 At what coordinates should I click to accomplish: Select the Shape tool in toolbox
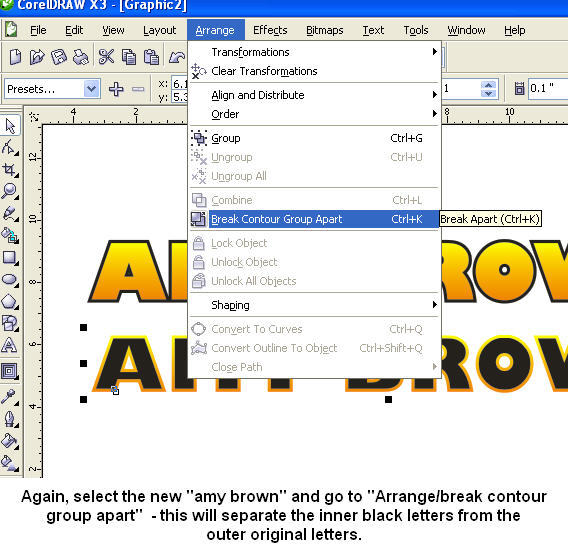click(x=10, y=147)
